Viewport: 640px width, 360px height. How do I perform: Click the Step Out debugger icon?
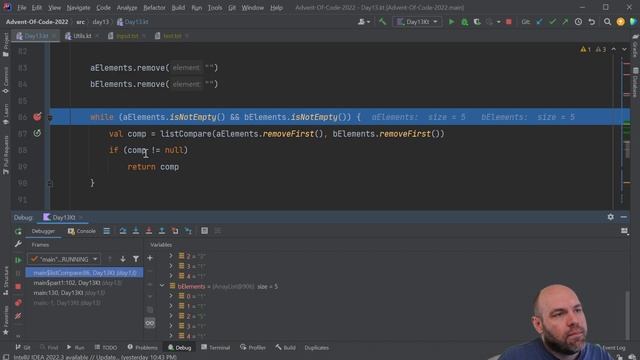[162, 231]
